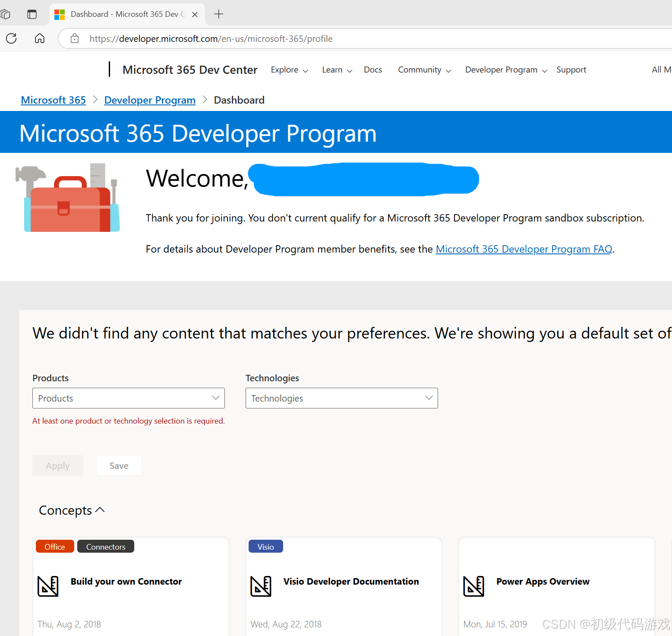Click the Power Apps Overview icon
Screen dimensions: 672x636
click(473, 586)
